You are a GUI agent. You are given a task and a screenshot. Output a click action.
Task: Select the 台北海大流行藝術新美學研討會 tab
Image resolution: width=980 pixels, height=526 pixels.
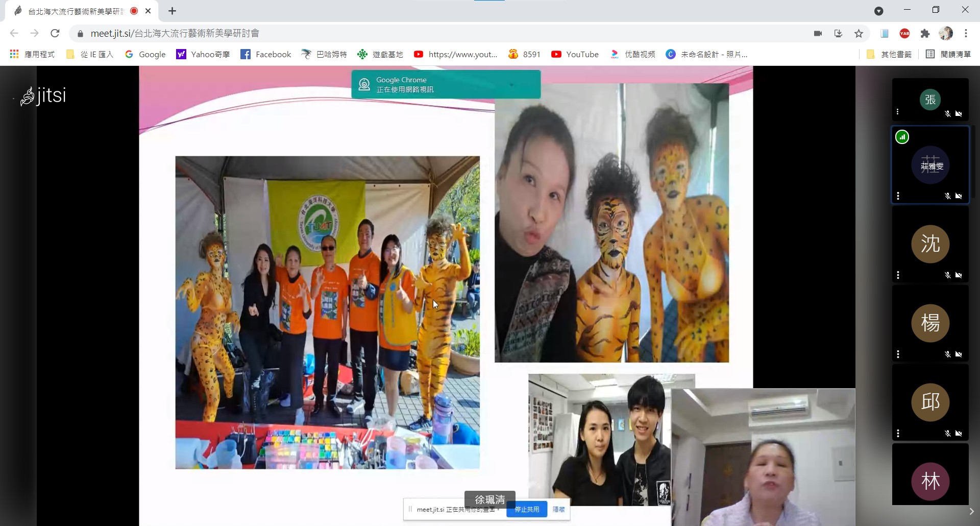82,11
